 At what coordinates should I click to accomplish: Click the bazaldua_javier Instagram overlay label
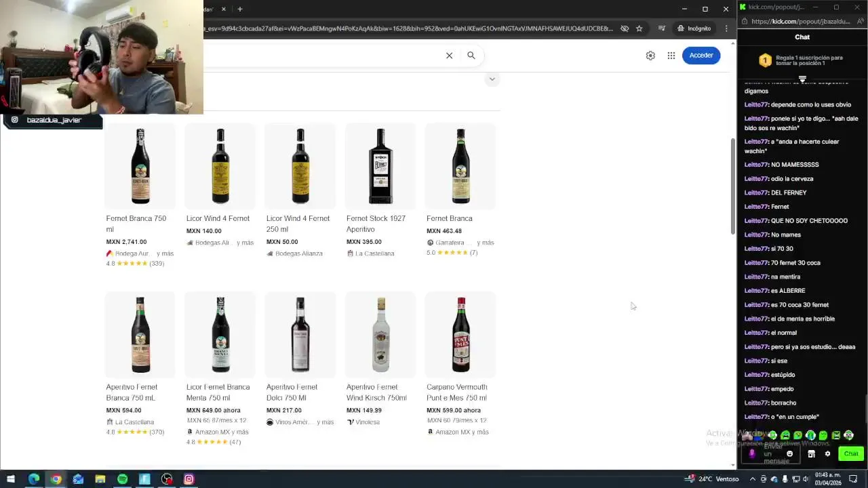click(x=52, y=120)
